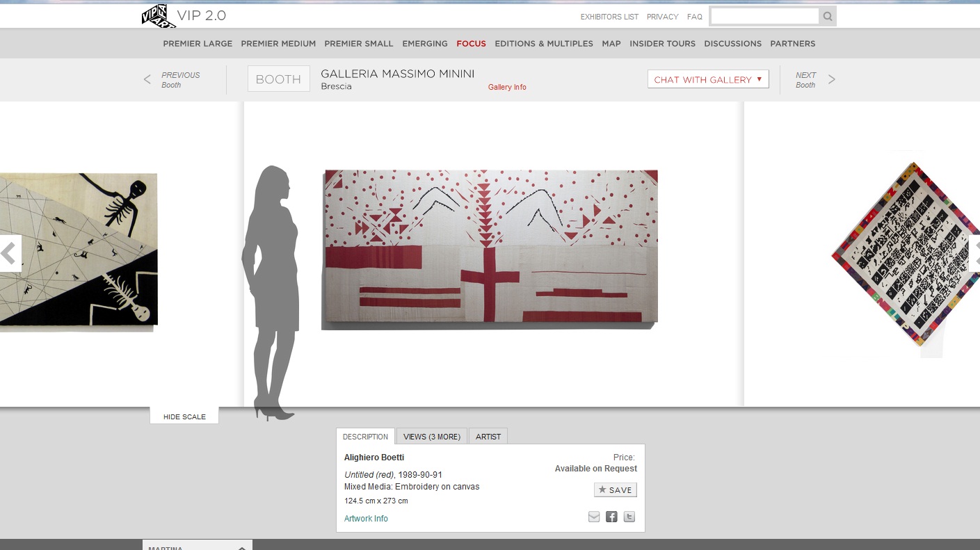Select the black skeleton artwork on left

(x=79, y=251)
